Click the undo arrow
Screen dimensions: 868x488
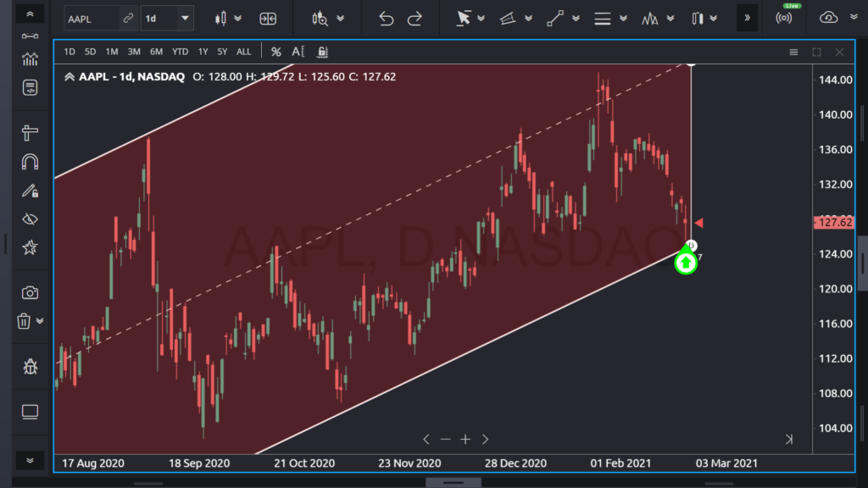point(387,18)
